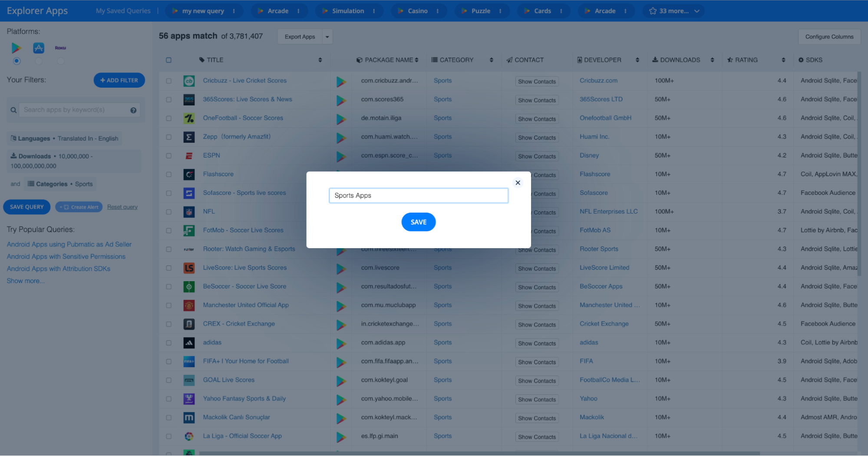Image resolution: width=868 pixels, height=456 pixels.
Task: Open the Manchester United app icon
Action: [x=189, y=305]
